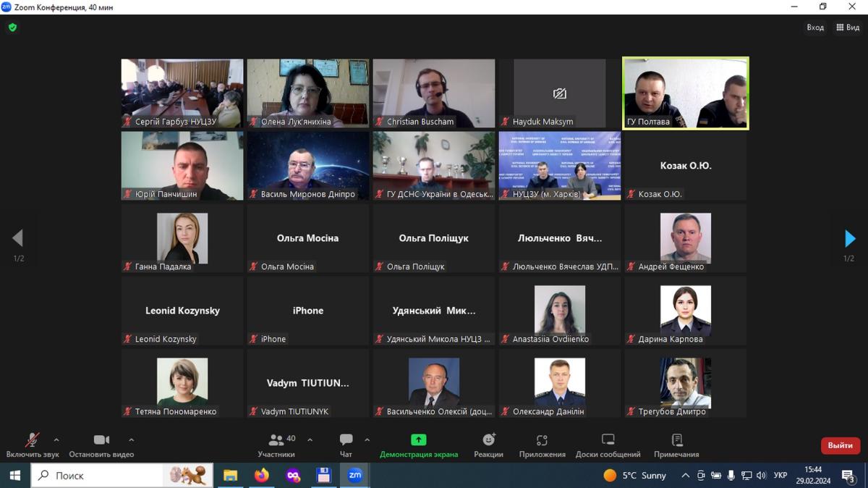Click muted mic icon on Leonid Kozynsky
868x488 pixels.
pyautogui.click(x=128, y=339)
